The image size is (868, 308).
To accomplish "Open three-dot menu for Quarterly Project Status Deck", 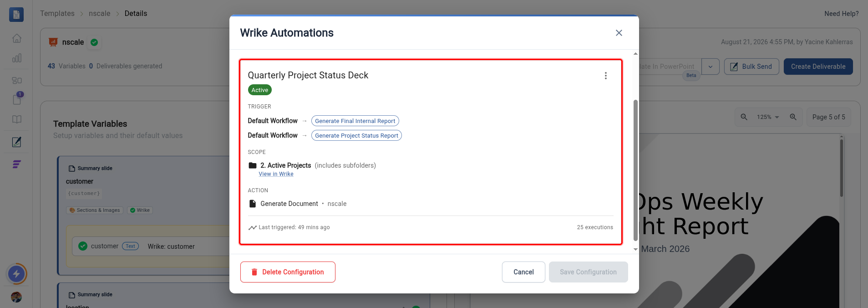I will 605,76.
